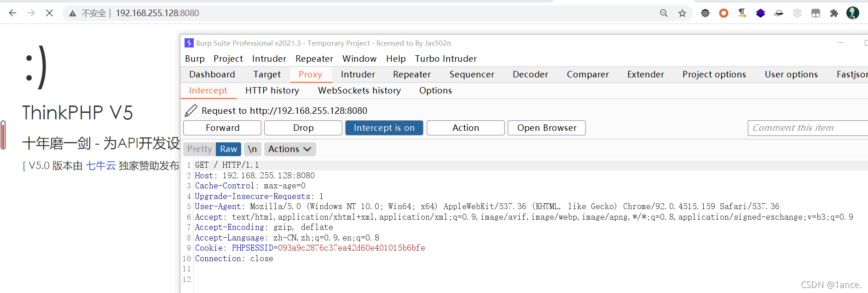Select the Proxy tab
This screenshot has width=868, height=293.
[x=310, y=74]
